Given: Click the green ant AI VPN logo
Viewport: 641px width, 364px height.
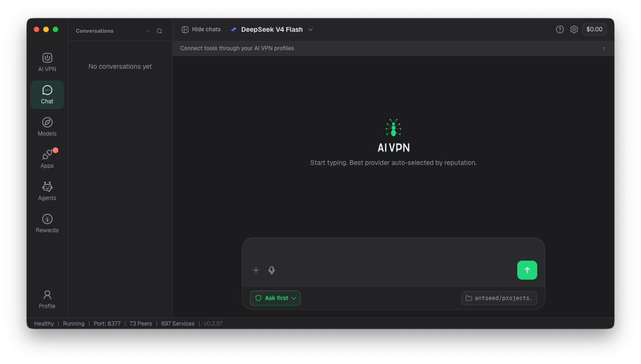Looking at the screenshot, I should (394, 127).
